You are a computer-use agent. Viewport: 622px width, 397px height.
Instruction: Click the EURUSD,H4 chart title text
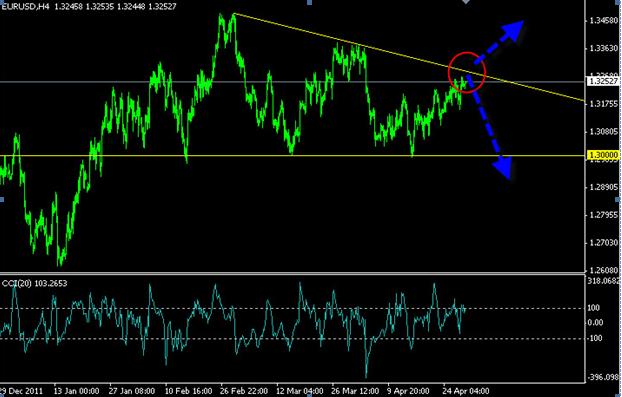pos(26,6)
